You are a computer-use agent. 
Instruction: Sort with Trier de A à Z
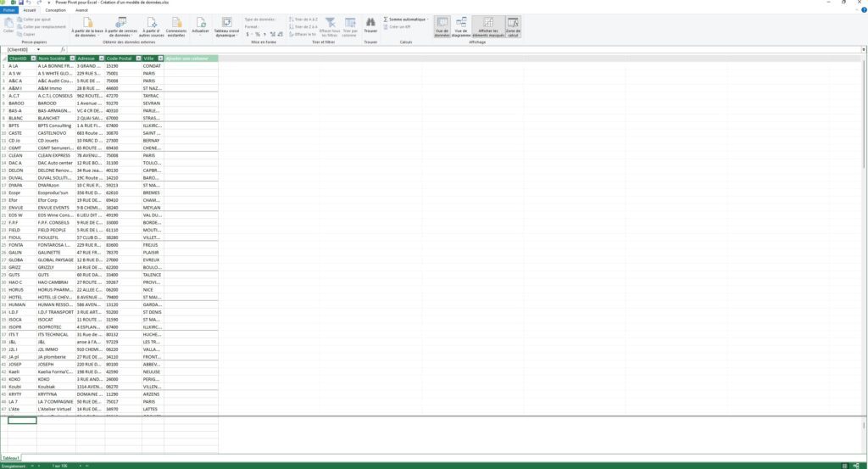coord(303,20)
